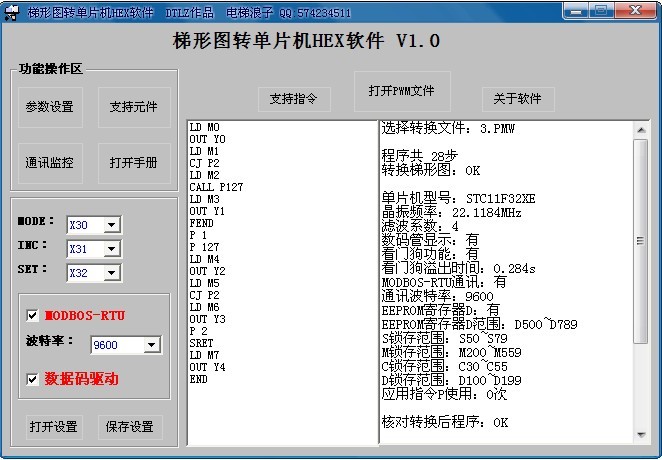Click the scrollbar thumb in the output panel
662x460 pixels.
[640, 240]
